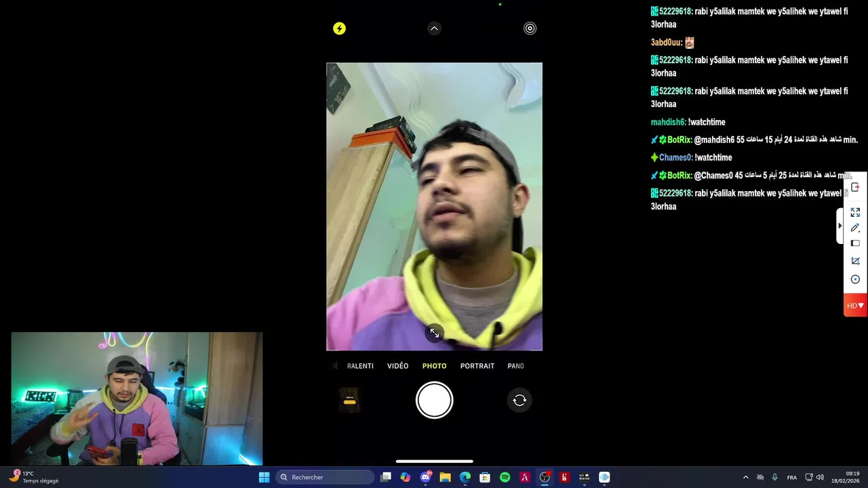Expand camera options with the up chevron

point(435,28)
